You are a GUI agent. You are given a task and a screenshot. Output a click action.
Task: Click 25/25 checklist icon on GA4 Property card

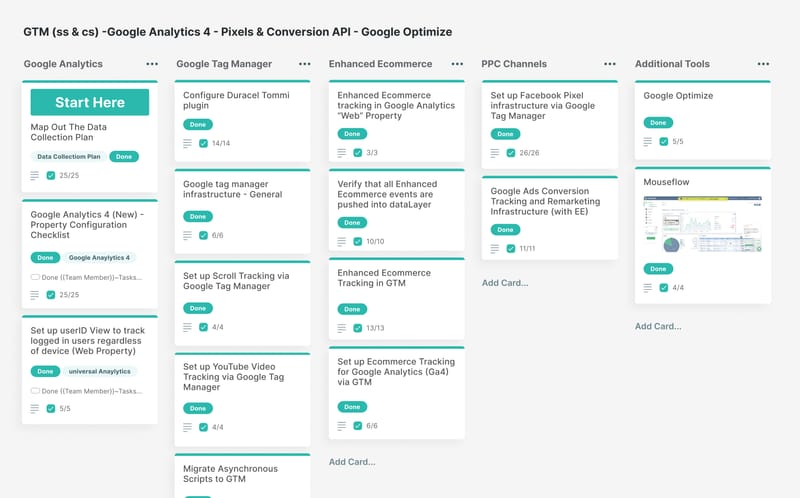click(51, 295)
